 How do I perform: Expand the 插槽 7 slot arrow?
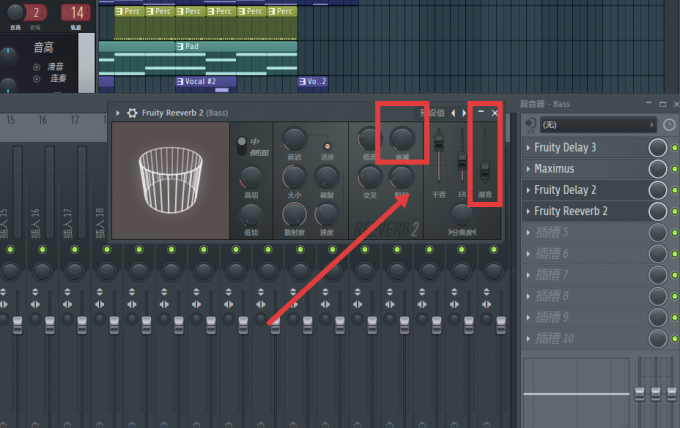click(528, 275)
